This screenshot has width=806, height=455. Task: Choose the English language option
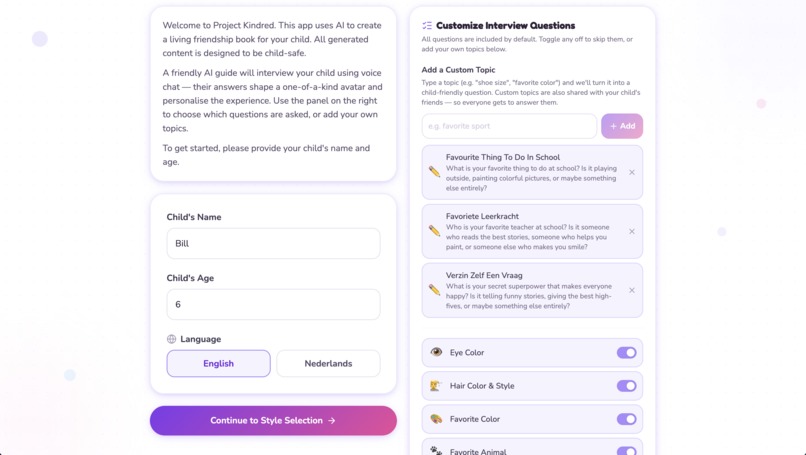[218, 363]
